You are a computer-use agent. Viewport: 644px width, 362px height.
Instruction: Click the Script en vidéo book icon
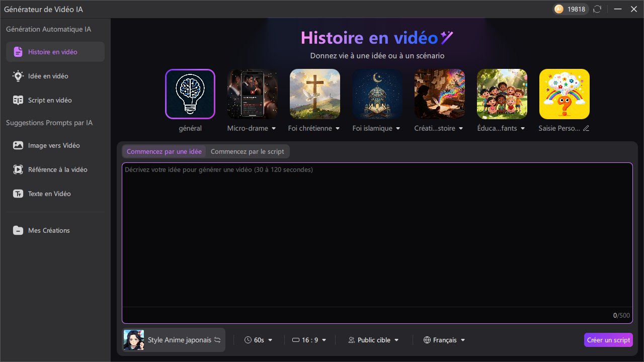tap(18, 100)
